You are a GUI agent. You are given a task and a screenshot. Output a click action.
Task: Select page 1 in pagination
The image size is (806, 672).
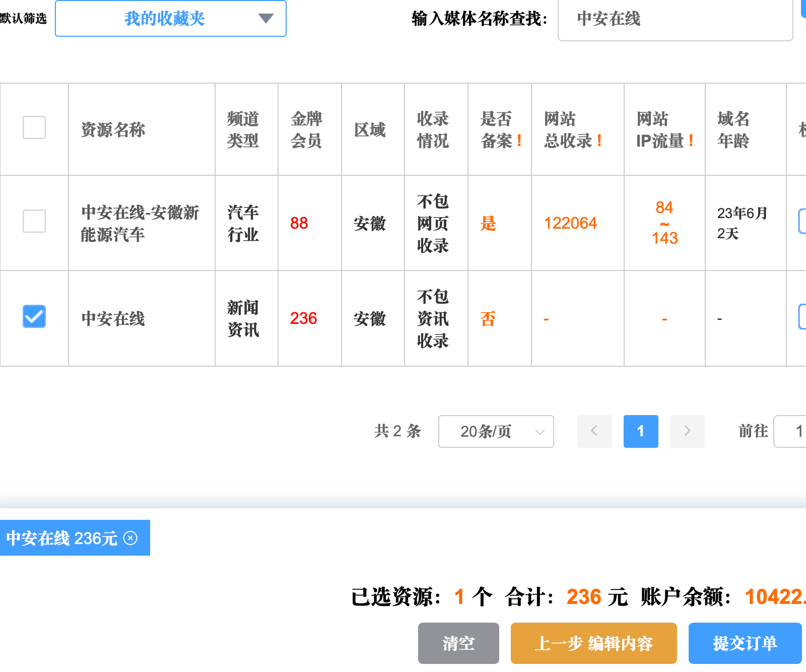pos(641,431)
